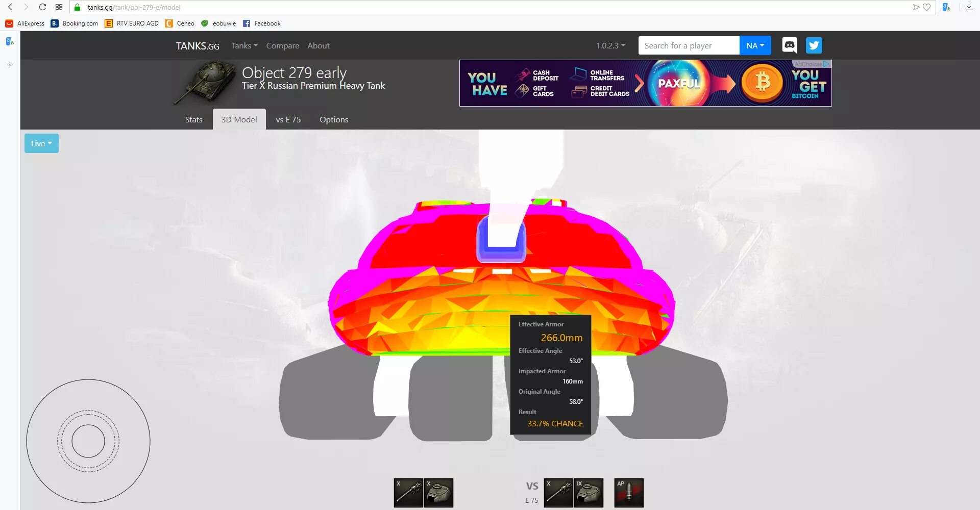The image size is (980, 510).
Task: Reload the page
Action: click(43, 7)
